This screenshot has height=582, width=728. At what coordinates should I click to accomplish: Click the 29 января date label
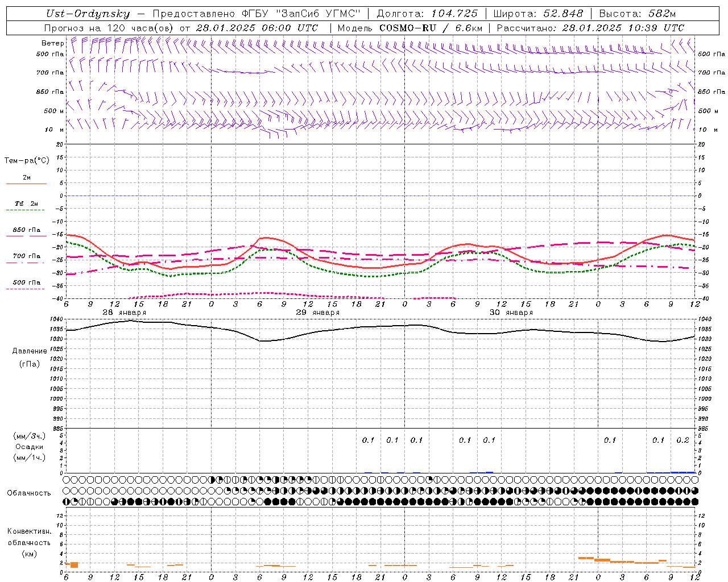[317, 313]
